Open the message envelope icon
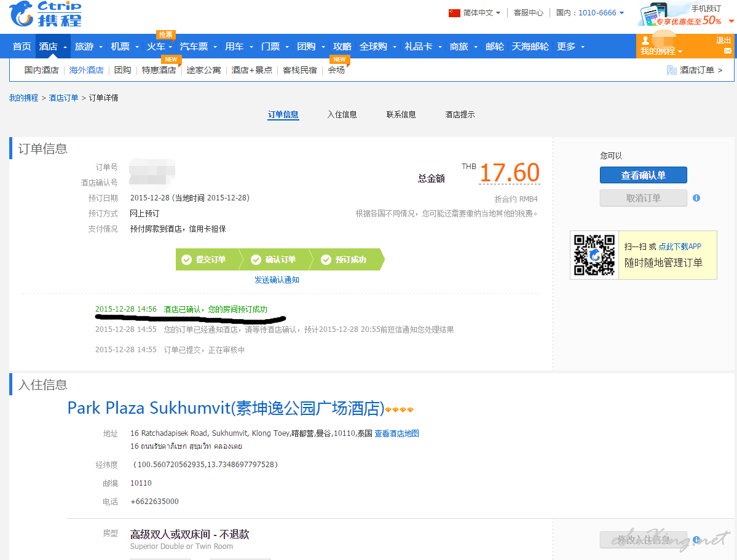The width and height of the screenshot is (737, 560). [728, 51]
